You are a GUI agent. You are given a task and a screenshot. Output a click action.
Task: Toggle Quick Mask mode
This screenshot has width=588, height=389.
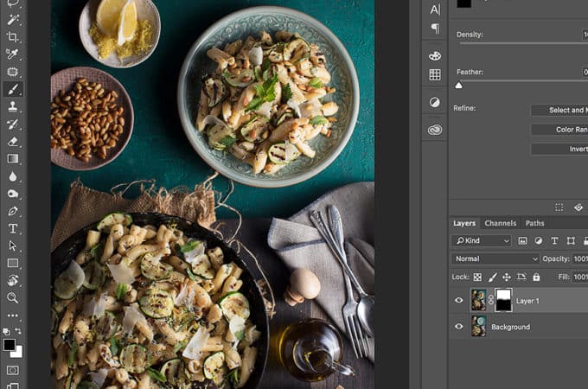click(13, 370)
